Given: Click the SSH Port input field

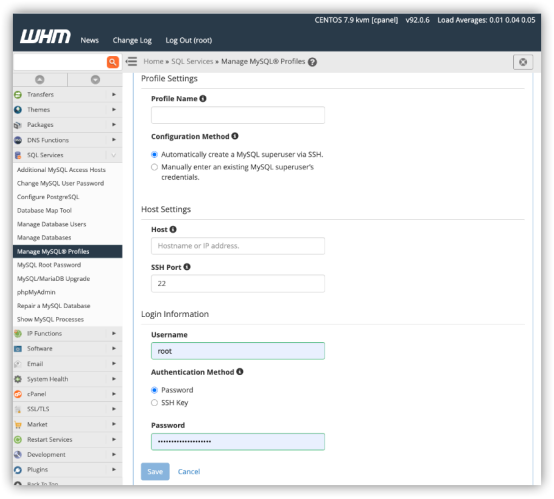Looking at the screenshot, I should coord(238,283).
